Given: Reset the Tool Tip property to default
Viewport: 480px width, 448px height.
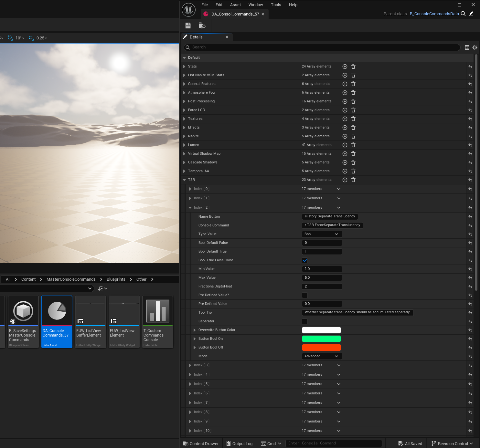Looking at the screenshot, I should click(x=470, y=313).
